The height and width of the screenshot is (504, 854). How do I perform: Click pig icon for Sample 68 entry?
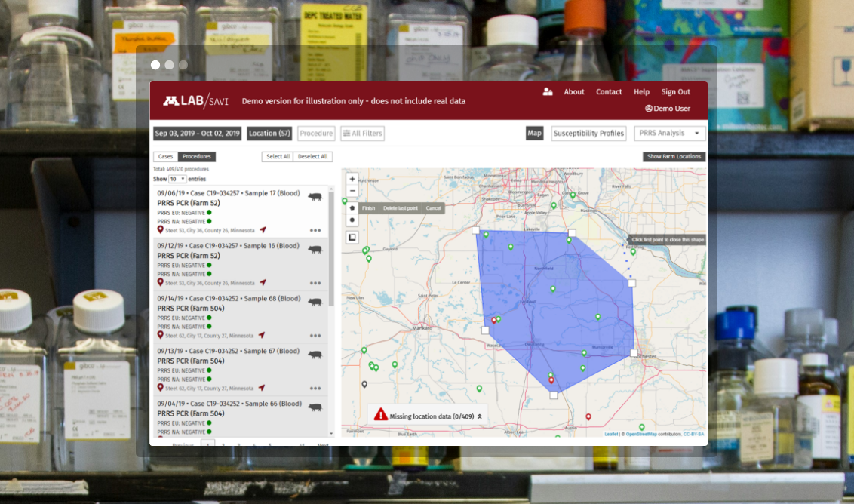315,302
